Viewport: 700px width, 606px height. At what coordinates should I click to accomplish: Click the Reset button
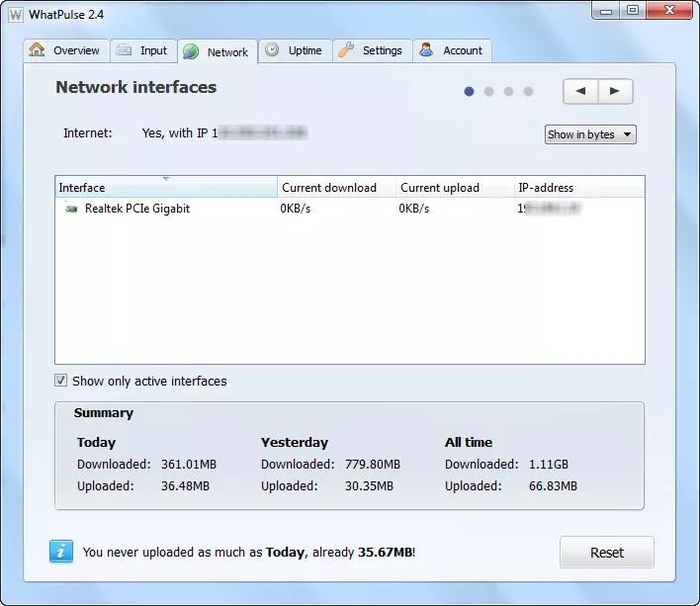point(607,552)
